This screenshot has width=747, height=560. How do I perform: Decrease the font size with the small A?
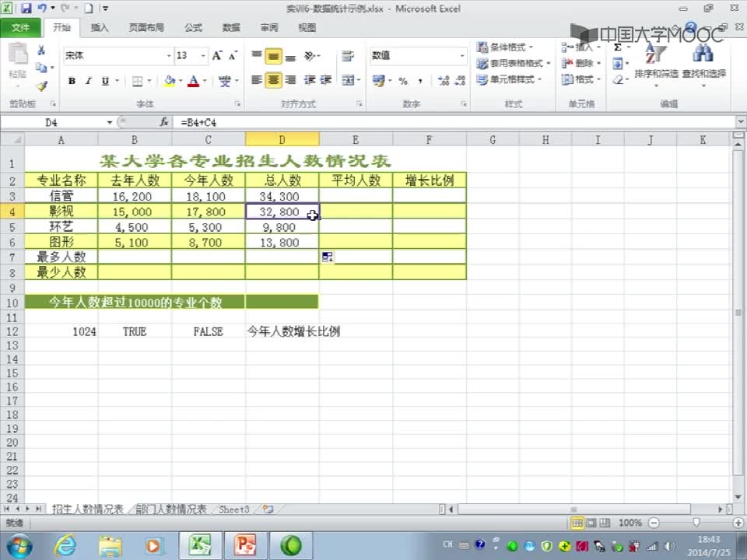pos(233,56)
